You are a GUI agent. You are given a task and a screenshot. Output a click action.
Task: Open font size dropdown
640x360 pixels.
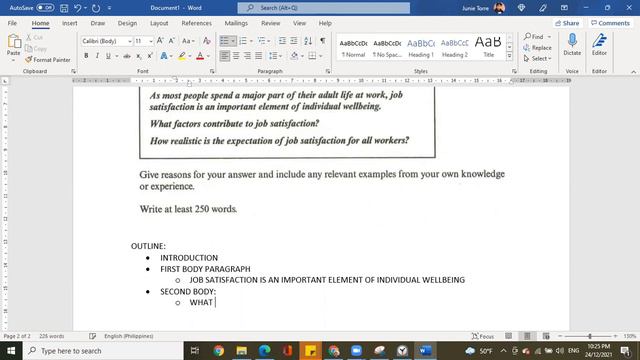click(x=151, y=41)
